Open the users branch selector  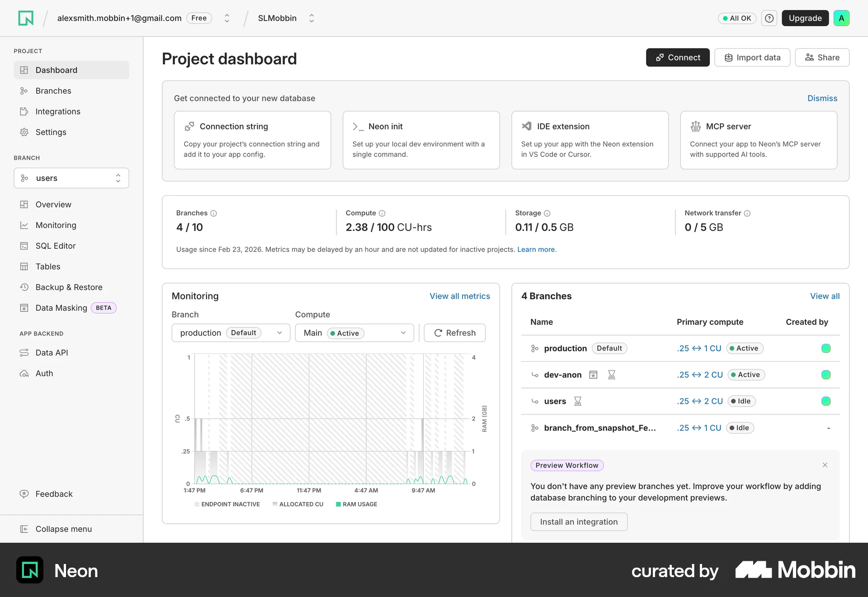(x=71, y=178)
